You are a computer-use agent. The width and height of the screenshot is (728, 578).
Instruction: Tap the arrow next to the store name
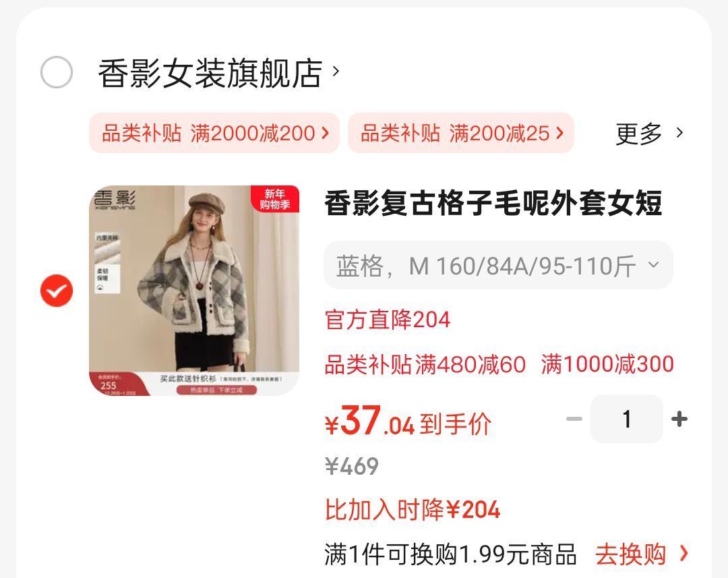click(336, 71)
